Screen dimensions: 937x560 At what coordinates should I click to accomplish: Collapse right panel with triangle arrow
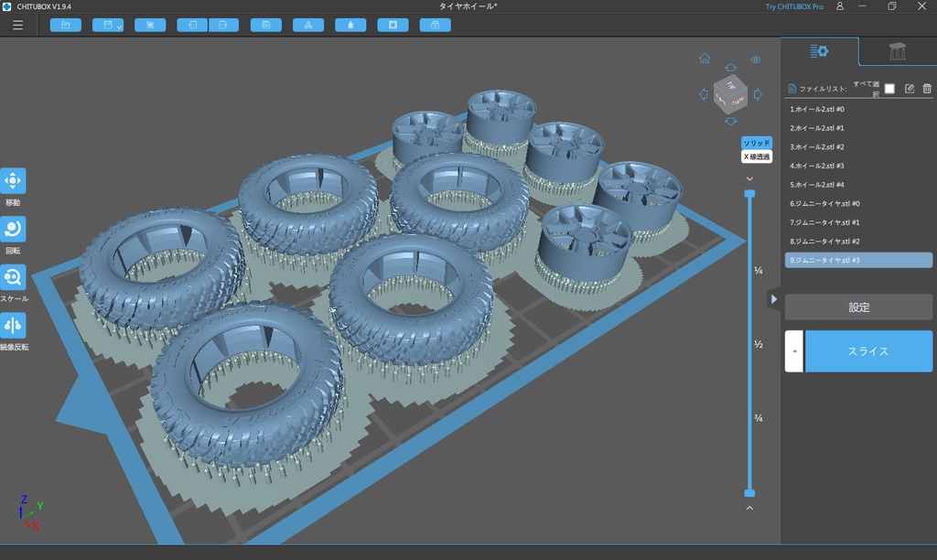pos(774,299)
